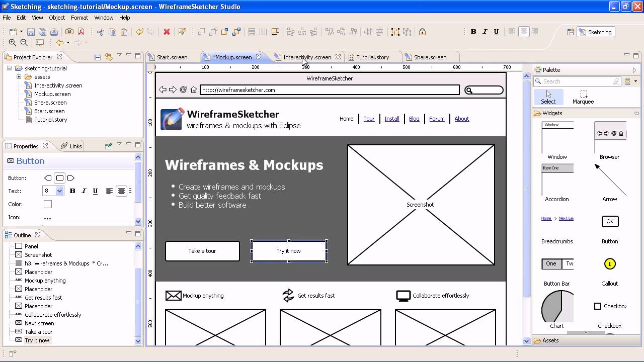The image size is (644, 362).
Task: Switch to the Start.screen tab
Action: pyautogui.click(x=172, y=57)
